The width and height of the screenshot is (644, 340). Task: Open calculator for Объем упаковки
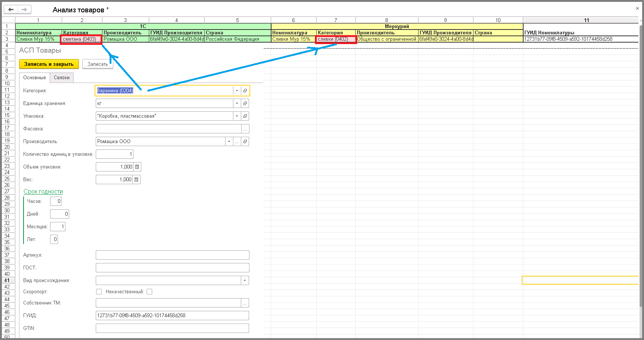(137, 167)
